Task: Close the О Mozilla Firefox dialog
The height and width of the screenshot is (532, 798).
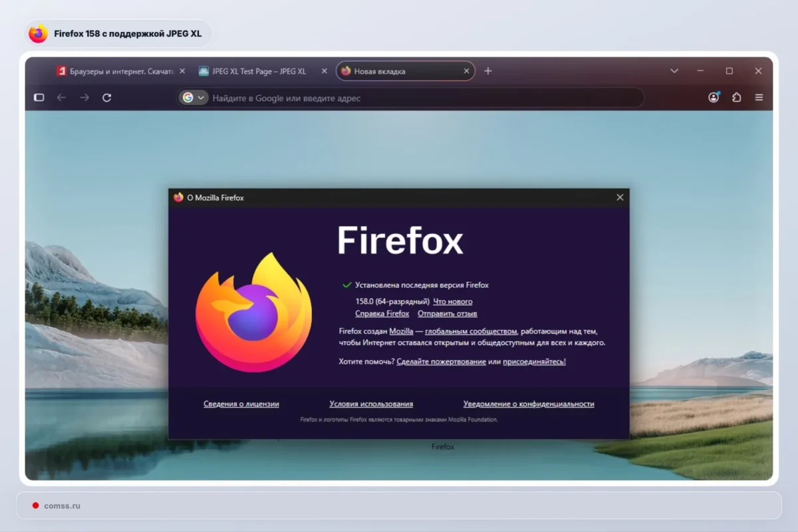Action: (x=620, y=198)
